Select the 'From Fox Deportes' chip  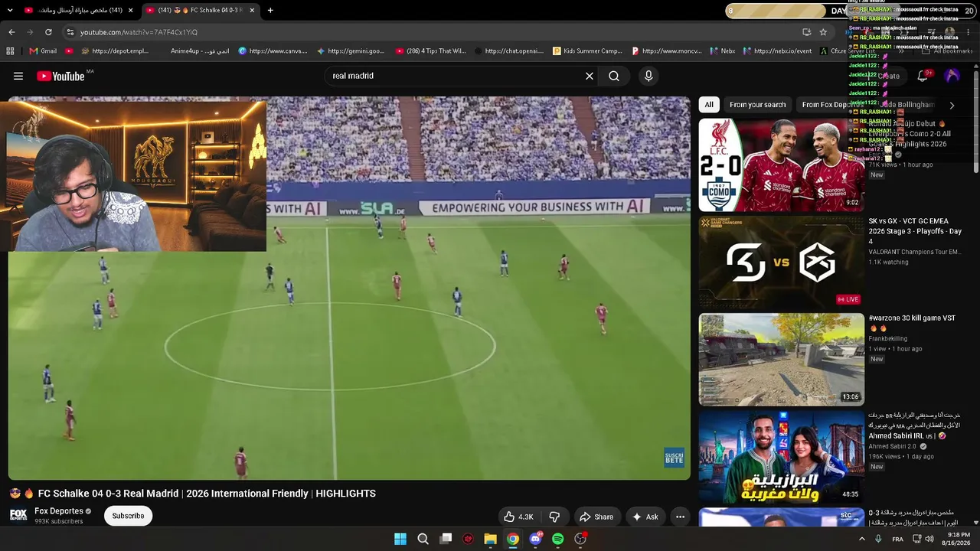(x=833, y=105)
